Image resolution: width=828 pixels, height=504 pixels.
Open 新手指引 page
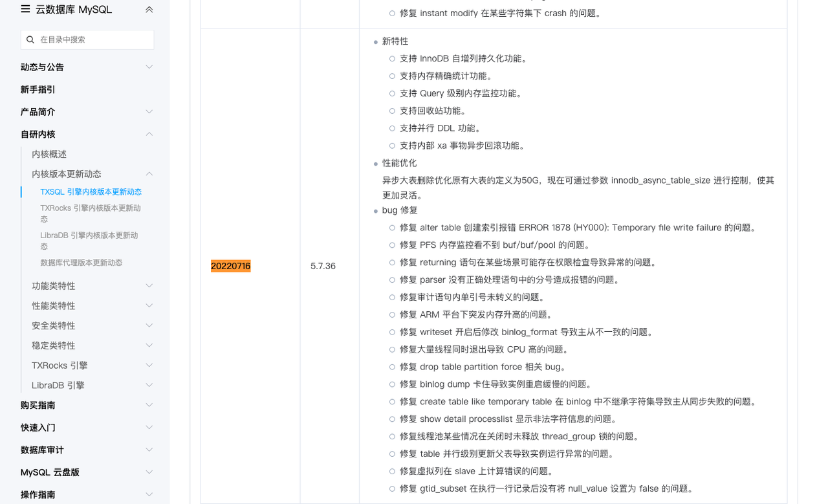[x=38, y=90]
